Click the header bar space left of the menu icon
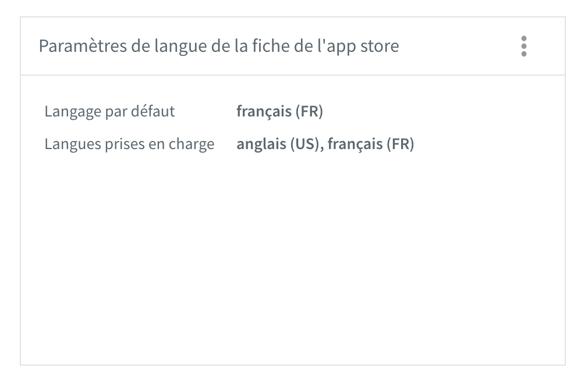The image size is (588, 382). pos(458,46)
